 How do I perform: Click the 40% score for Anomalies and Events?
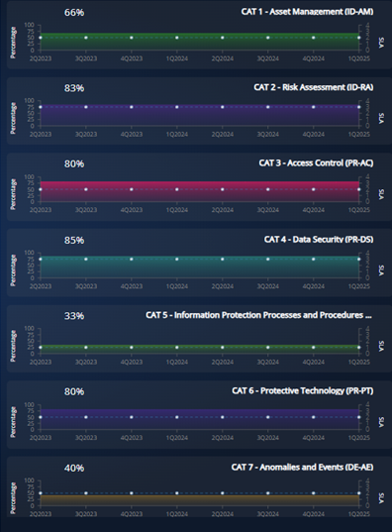(x=74, y=469)
